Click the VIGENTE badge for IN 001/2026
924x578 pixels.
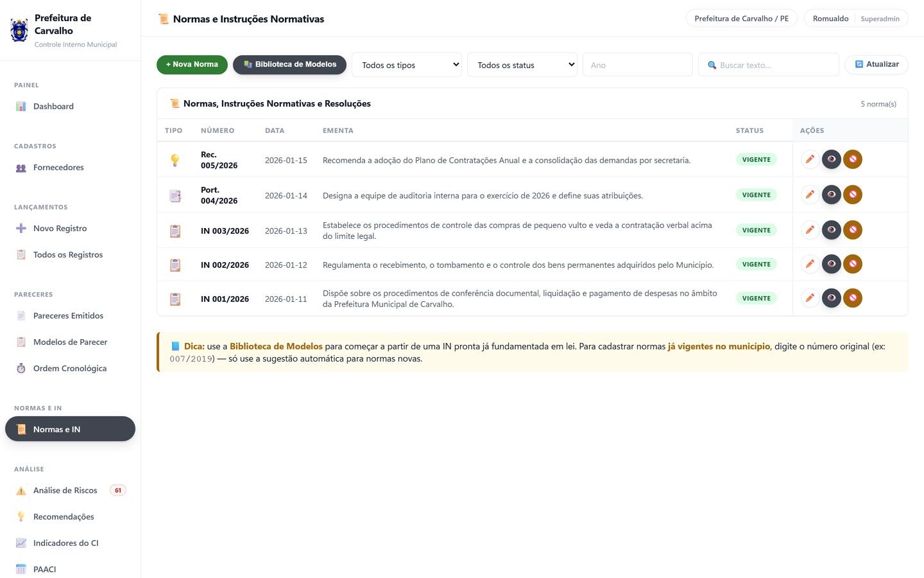757,298
